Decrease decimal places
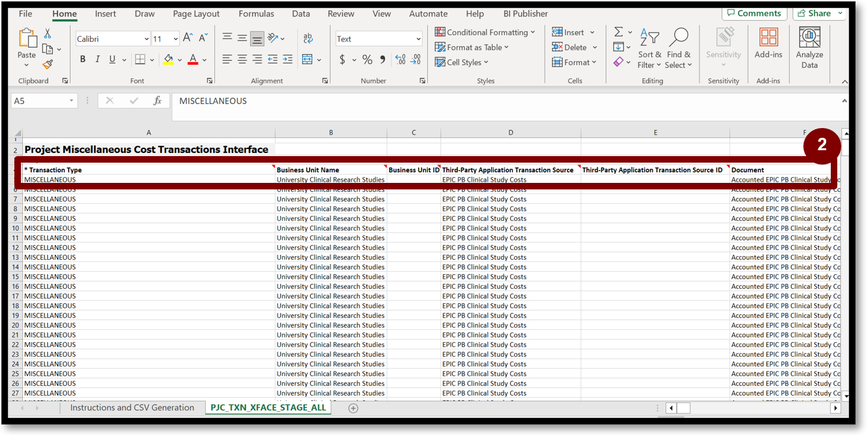Screen dimensions: 868x435 [x=417, y=59]
